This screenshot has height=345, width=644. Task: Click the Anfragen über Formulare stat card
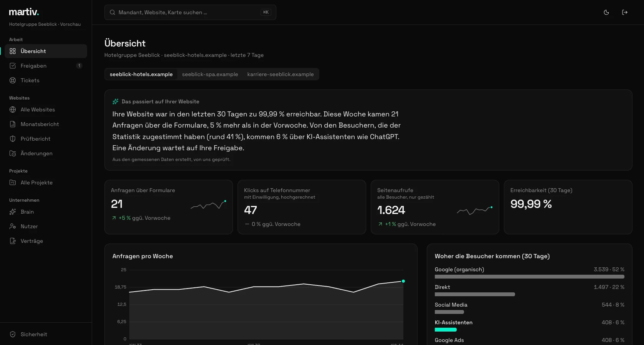point(168,207)
